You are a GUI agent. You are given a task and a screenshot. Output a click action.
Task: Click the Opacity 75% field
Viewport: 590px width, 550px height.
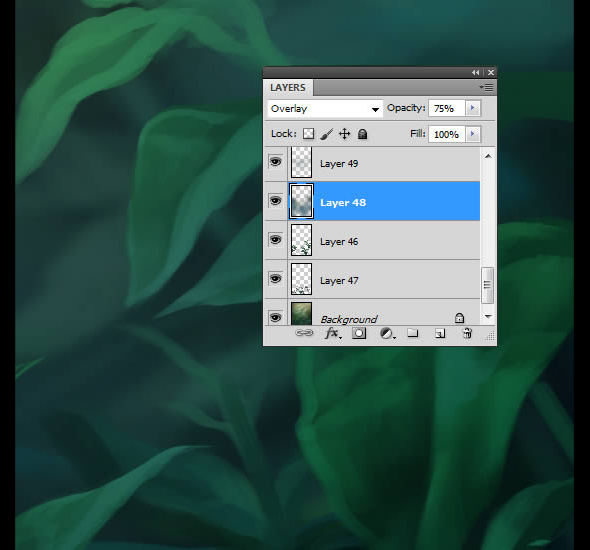(447, 108)
